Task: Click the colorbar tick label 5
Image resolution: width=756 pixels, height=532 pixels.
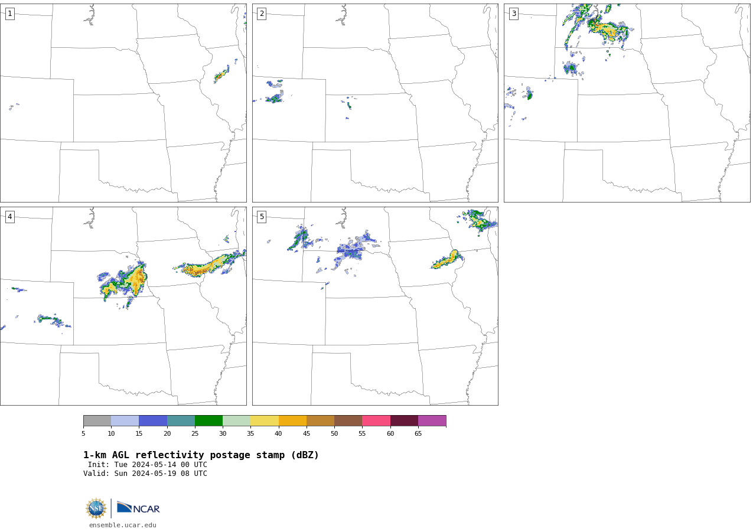Action: [83, 434]
